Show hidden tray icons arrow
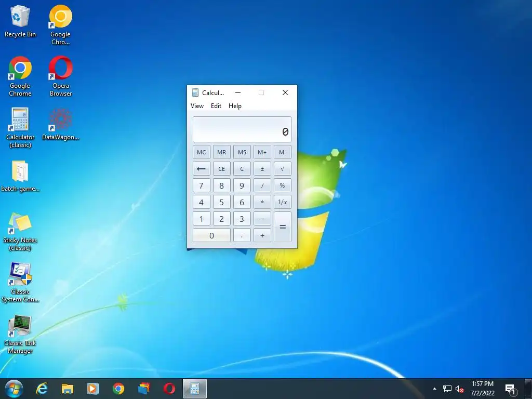The image size is (532, 399). pos(434,389)
